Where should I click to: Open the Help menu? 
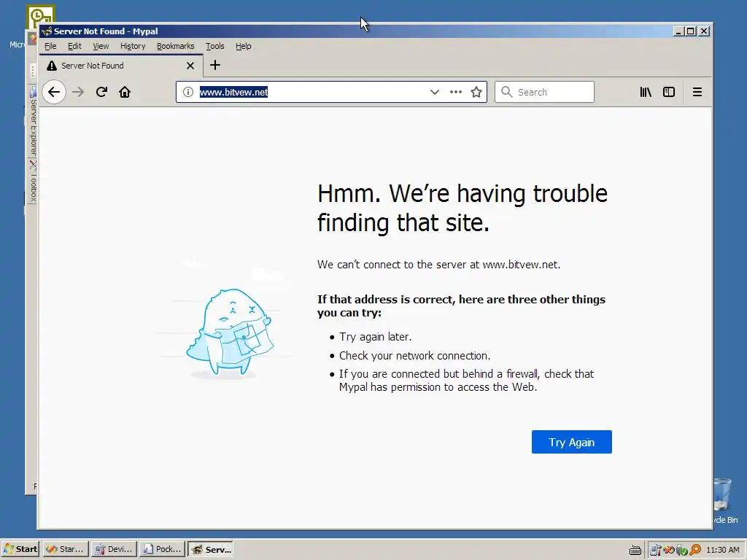pyautogui.click(x=244, y=46)
